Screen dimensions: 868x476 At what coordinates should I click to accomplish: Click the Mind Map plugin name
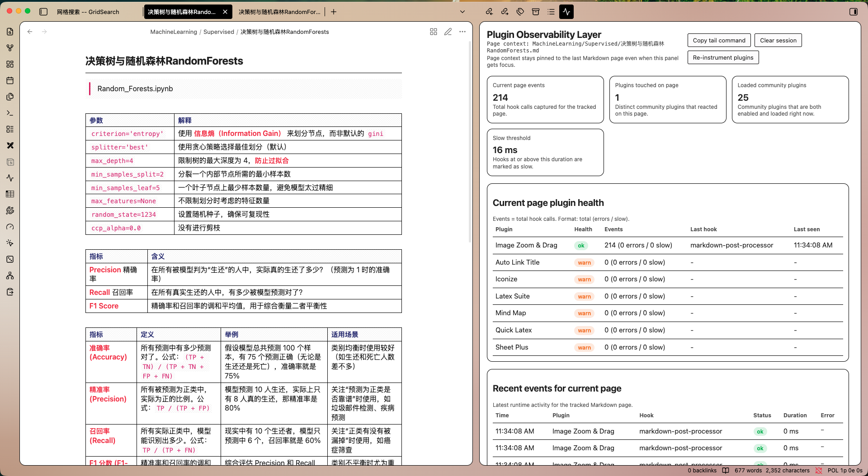click(510, 313)
